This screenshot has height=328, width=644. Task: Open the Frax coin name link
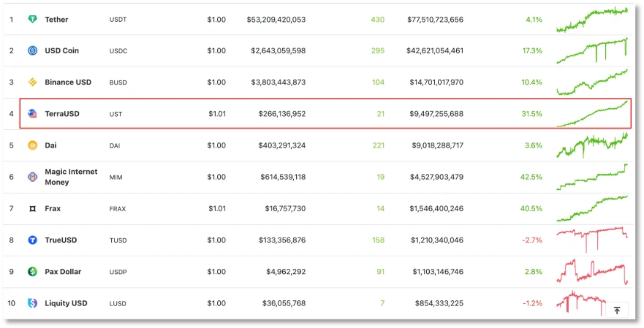53,208
